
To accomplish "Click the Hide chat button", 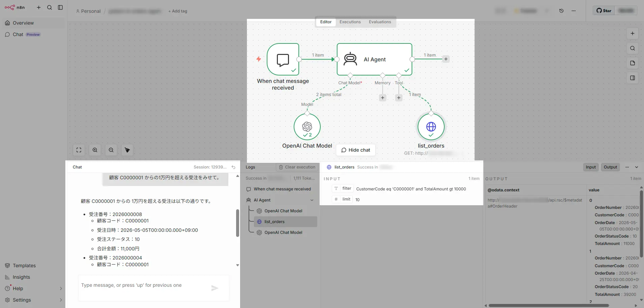I will 356,150.
